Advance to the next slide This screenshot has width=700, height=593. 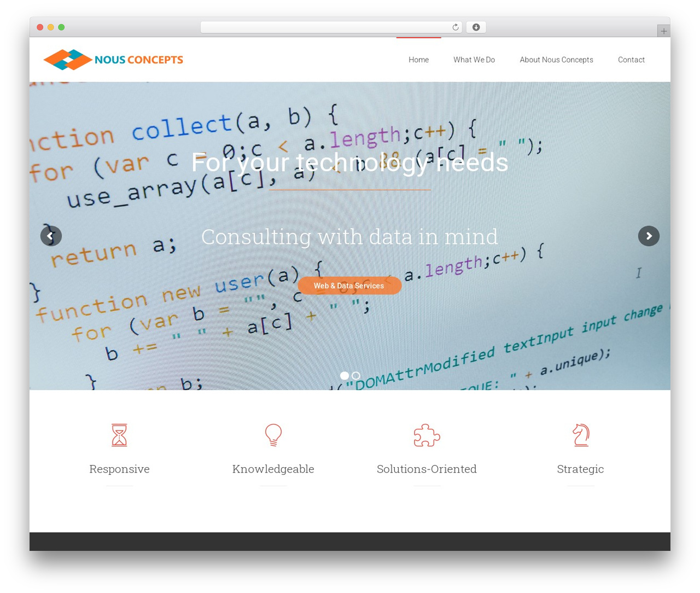point(649,236)
